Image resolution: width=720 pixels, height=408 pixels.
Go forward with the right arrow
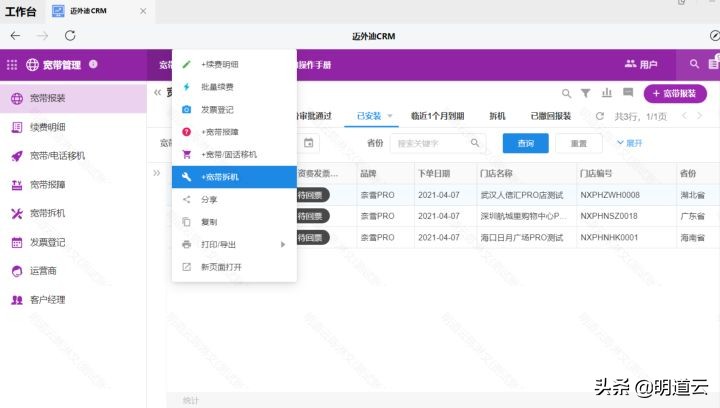42,35
